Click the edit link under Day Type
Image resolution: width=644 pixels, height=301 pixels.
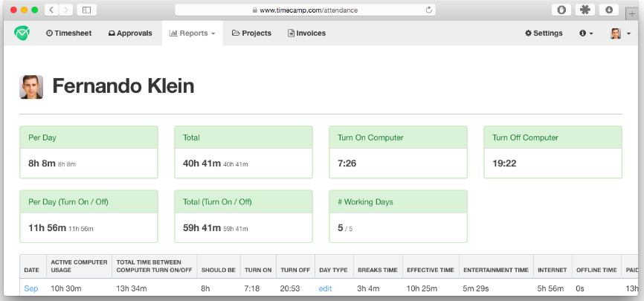[x=326, y=288]
